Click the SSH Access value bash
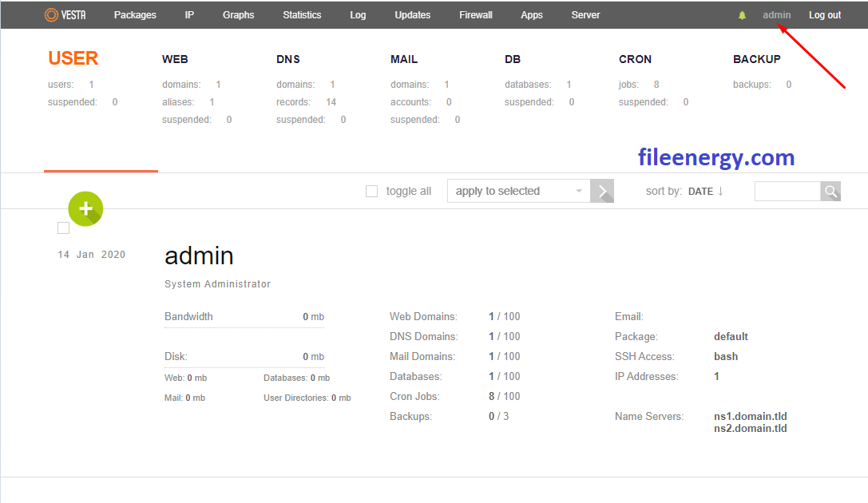 click(x=726, y=356)
